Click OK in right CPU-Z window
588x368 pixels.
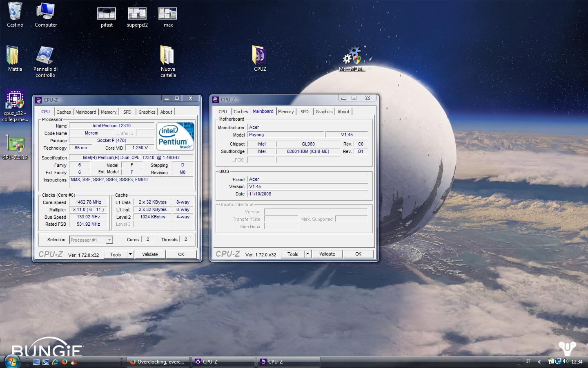358,254
